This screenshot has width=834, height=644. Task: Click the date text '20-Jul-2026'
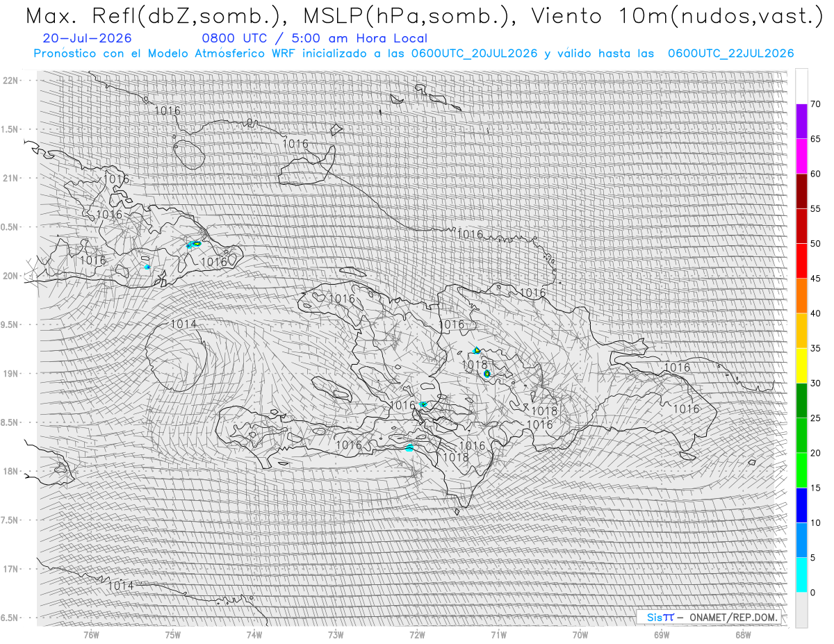(87, 38)
